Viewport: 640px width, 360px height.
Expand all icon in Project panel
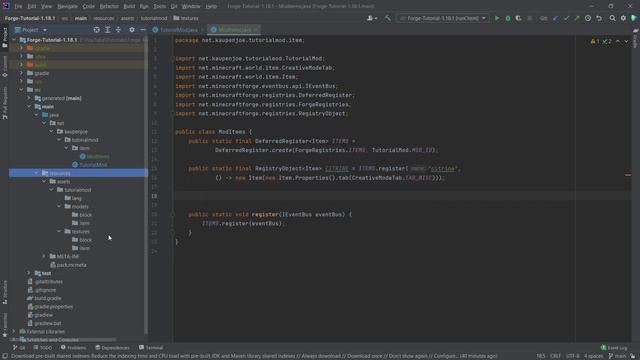click(x=107, y=30)
